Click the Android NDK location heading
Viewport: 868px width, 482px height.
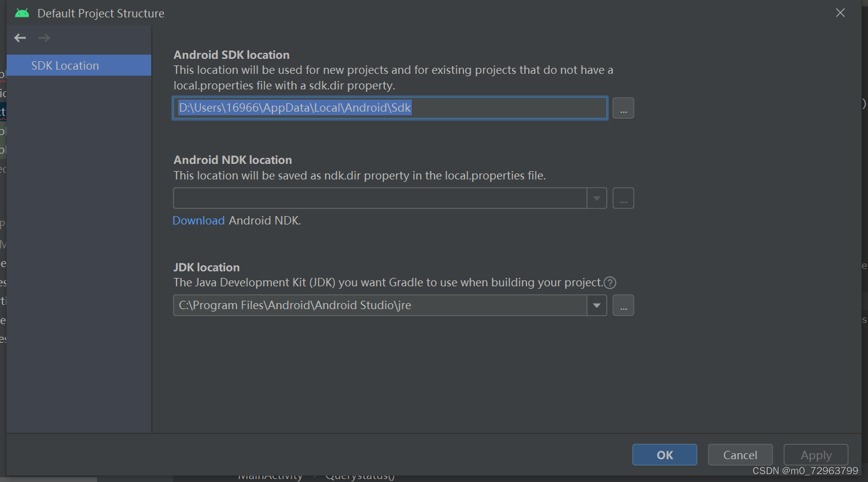pyautogui.click(x=233, y=160)
